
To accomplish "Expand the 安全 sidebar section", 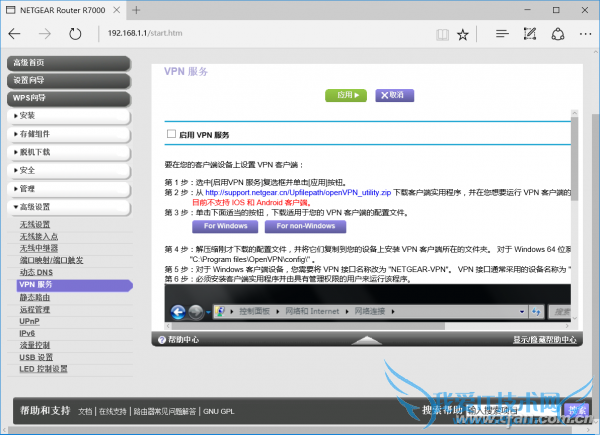I will pyautogui.click(x=69, y=170).
